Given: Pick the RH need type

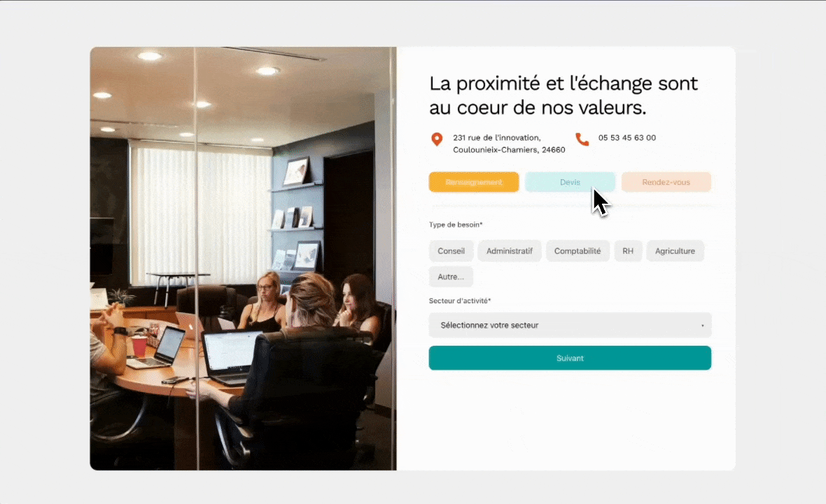Looking at the screenshot, I should click(628, 251).
